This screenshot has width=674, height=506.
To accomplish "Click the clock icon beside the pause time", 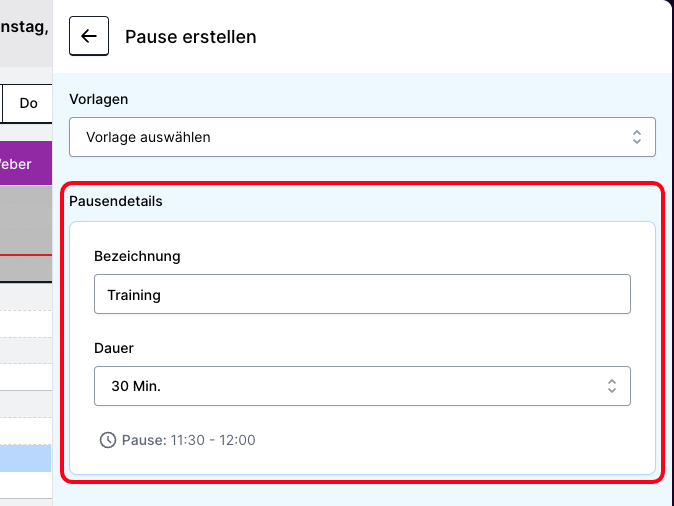I will click(x=108, y=440).
